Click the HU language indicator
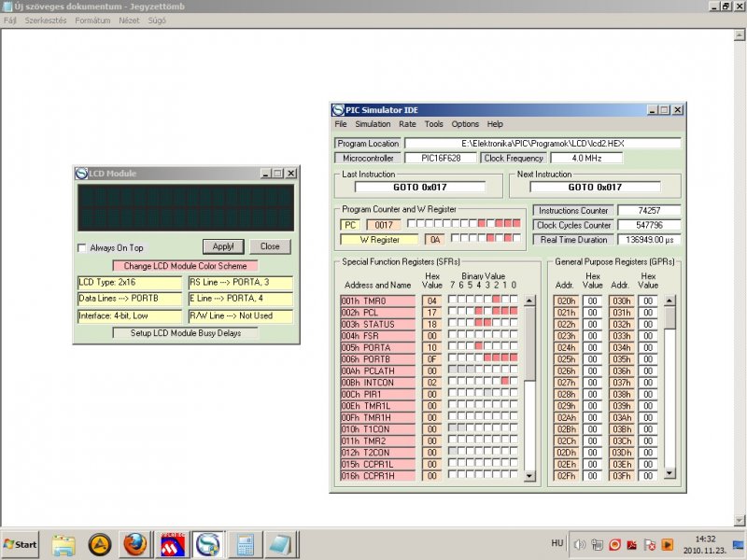The image size is (747, 560). click(557, 543)
